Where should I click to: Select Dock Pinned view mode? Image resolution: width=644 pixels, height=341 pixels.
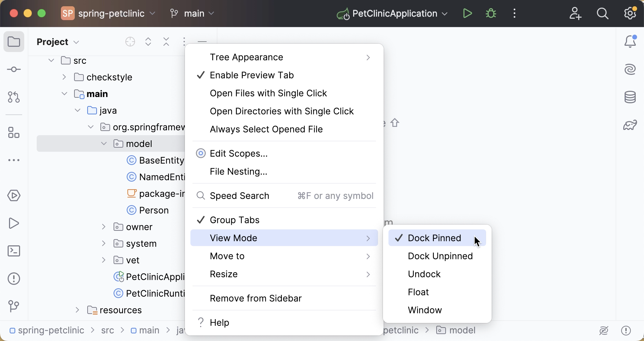click(x=435, y=238)
